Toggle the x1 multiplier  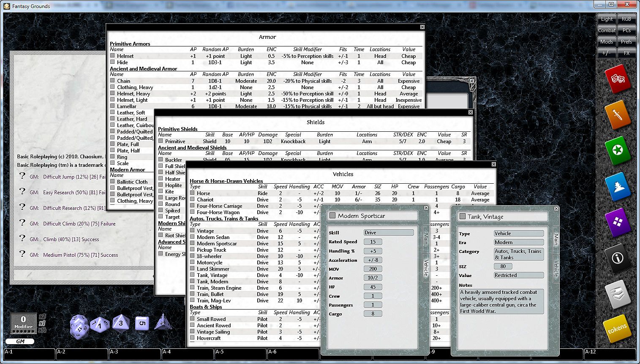[42, 323]
